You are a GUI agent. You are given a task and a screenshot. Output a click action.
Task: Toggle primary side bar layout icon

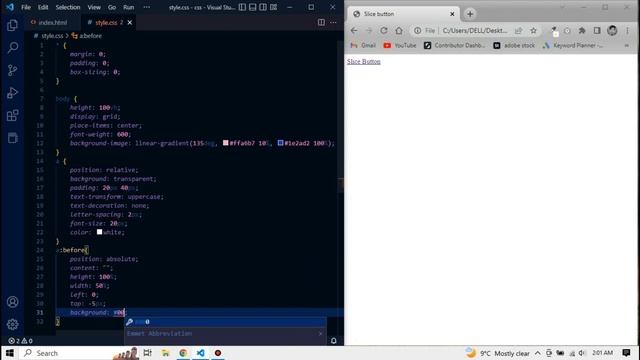click(x=242, y=7)
